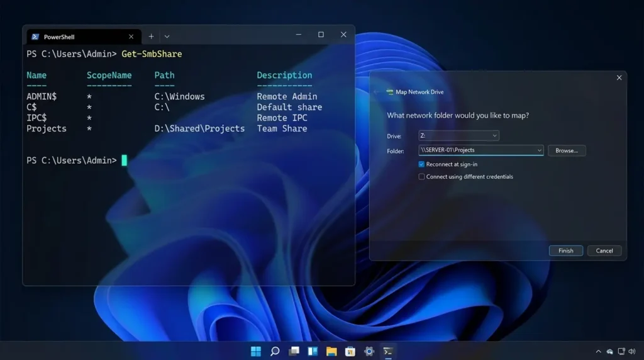Click the Remote Admin description
The image size is (644, 360).
287,96
